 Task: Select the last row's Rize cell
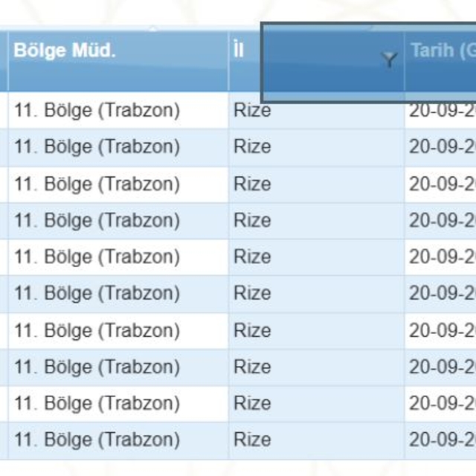click(x=252, y=440)
